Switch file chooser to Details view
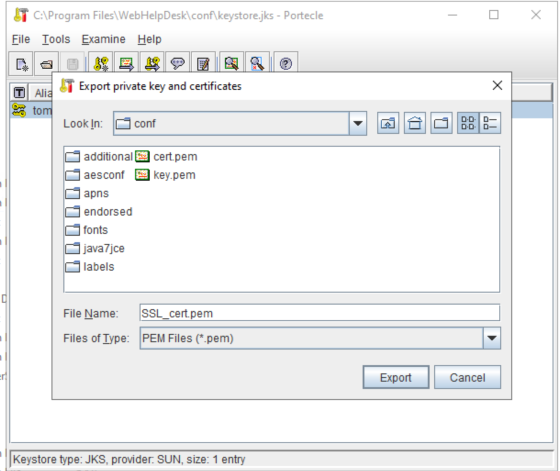Image resolution: width=560 pixels, height=471 pixels. pos(490,123)
